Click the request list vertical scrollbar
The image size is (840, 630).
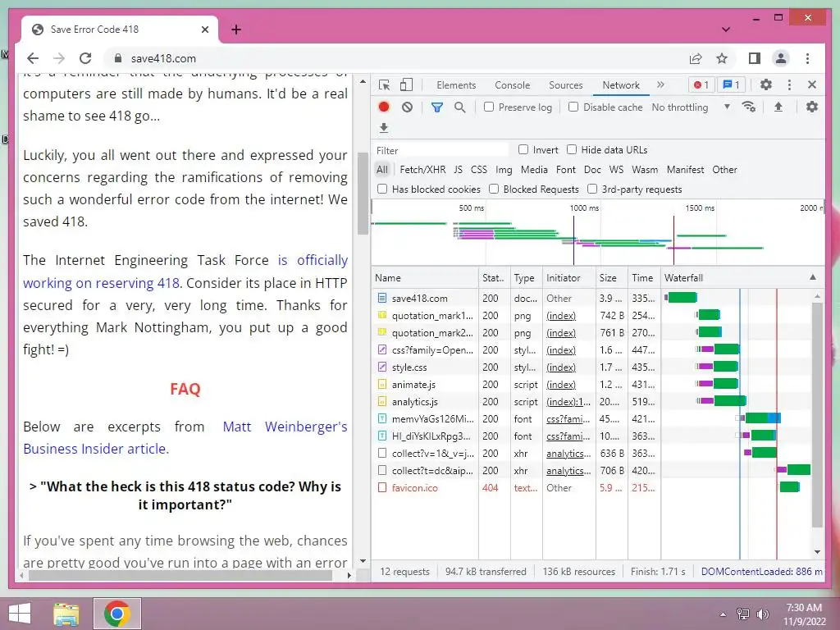[x=817, y=414]
